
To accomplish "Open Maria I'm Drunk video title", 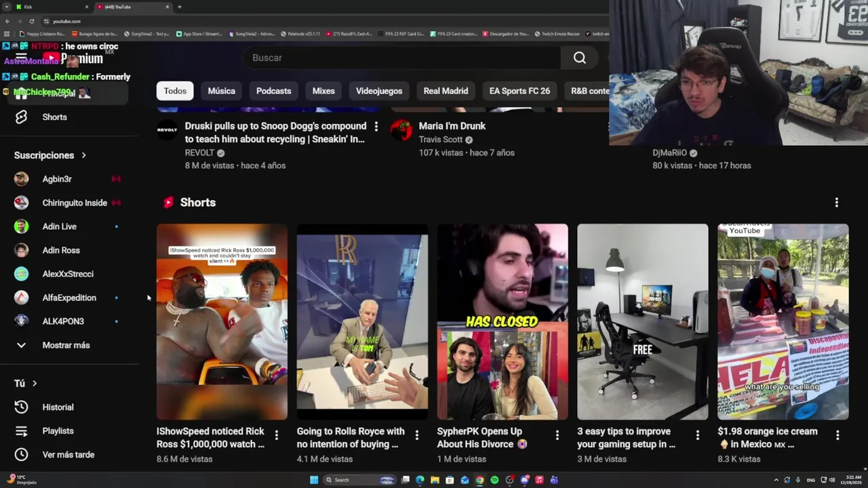I will click(x=452, y=126).
